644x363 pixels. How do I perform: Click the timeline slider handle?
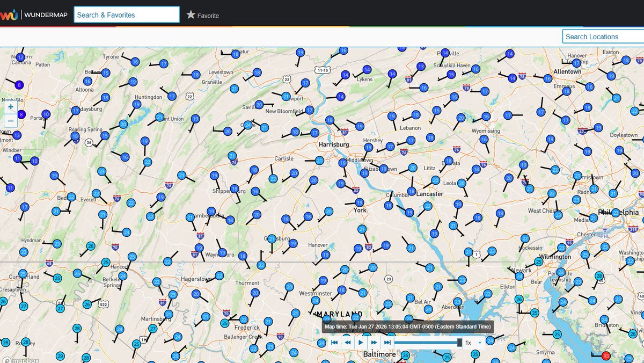click(459, 343)
